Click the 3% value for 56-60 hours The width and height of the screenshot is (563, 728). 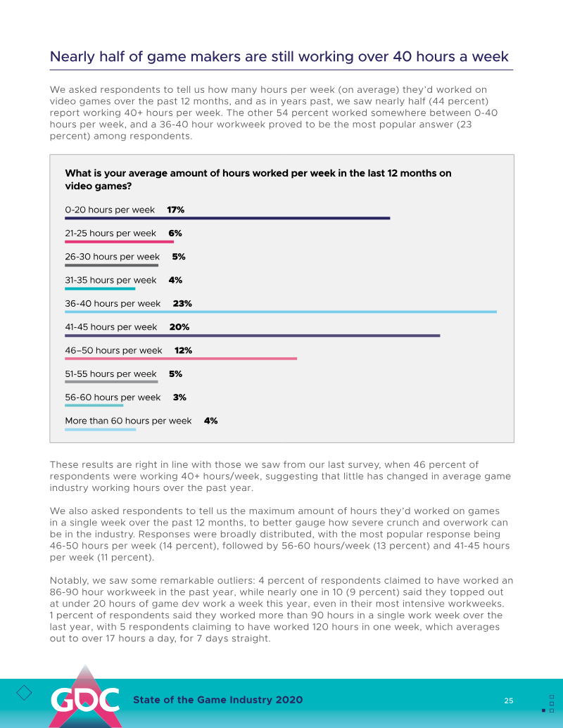coord(179,397)
